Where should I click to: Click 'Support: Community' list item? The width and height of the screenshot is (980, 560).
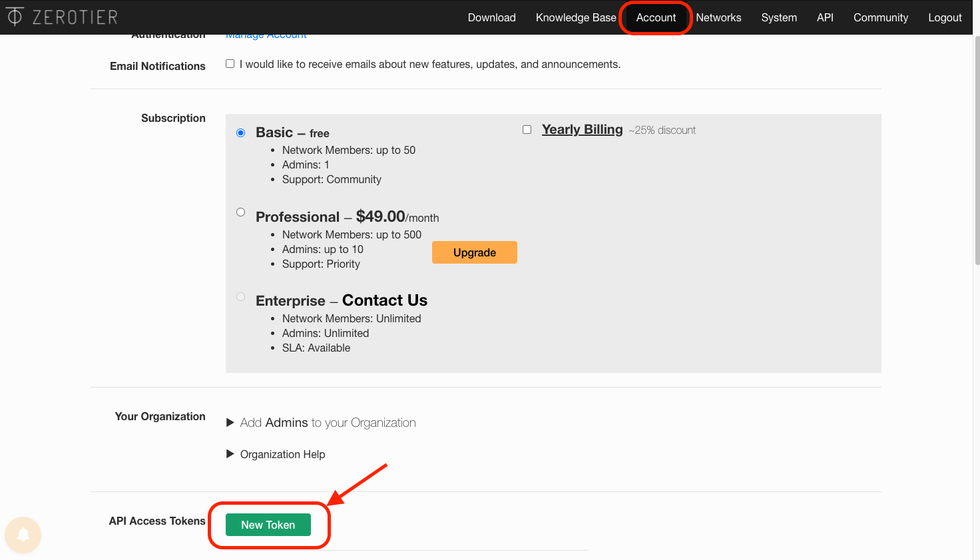pos(332,179)
